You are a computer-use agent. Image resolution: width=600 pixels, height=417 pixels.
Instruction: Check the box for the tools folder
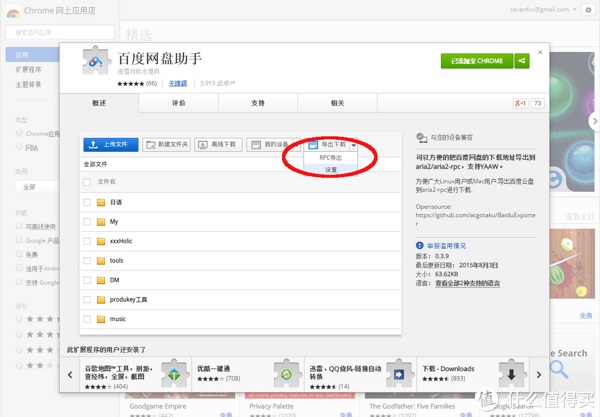tap(87, 261)
